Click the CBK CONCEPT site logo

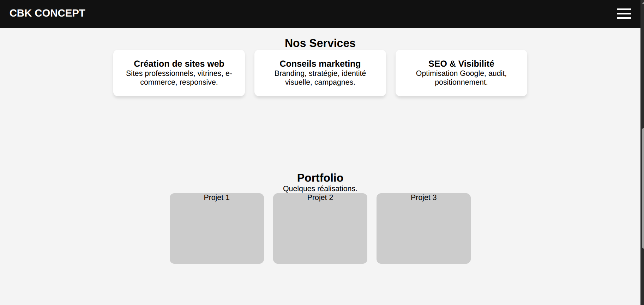47,13
